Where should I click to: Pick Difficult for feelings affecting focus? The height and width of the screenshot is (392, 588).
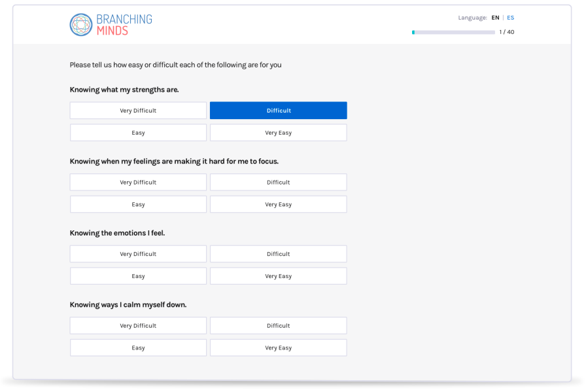(x=278, y=183)
